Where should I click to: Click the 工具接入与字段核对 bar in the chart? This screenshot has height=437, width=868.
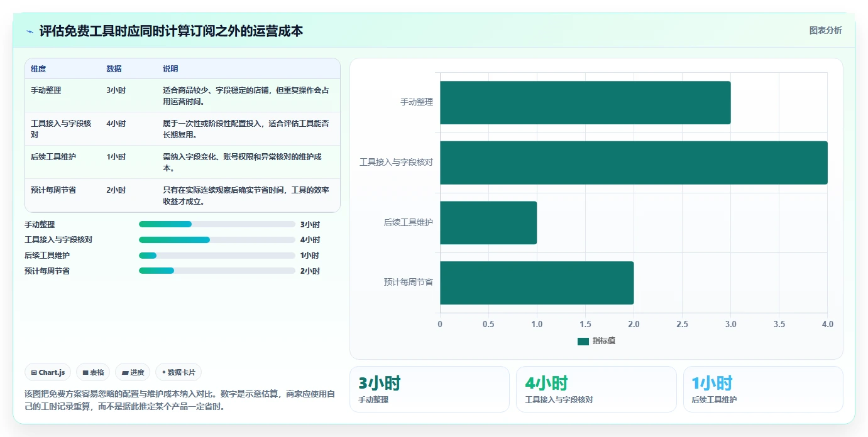[x=634, y=163]
